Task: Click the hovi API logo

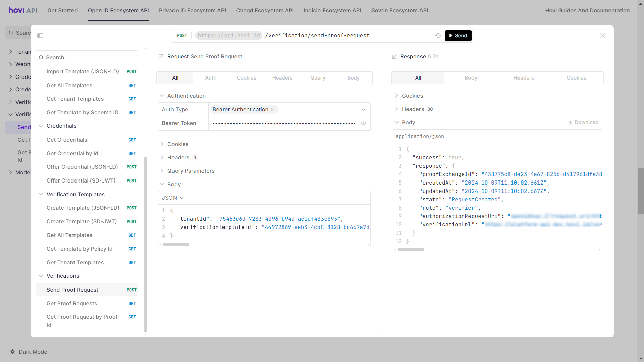Action: (x=23, y=10)
